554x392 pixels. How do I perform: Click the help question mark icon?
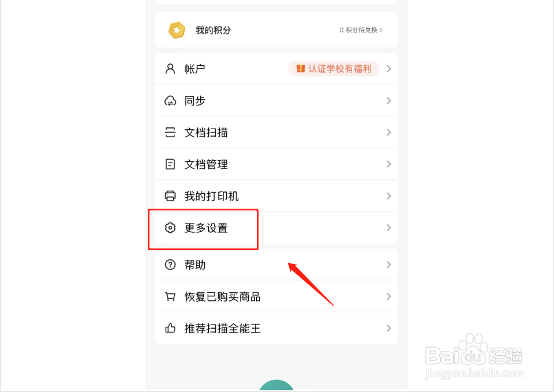(170, 265)
